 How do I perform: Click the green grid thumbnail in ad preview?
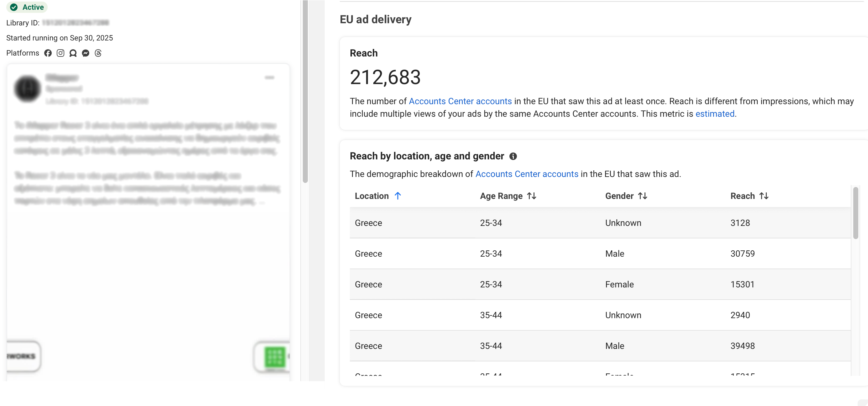coord(275,357)
